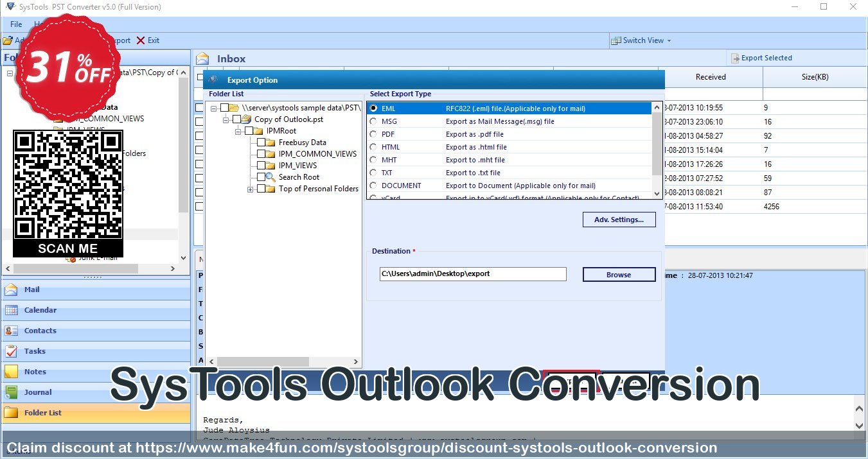Viewport: 868px width, 459px height.
Task: Open the Mail section
Action: 96,290
